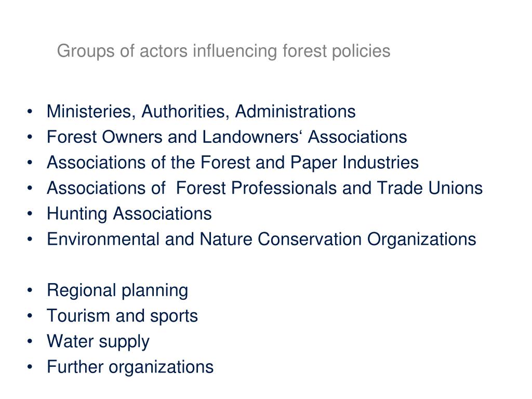This screenshot has height=399, width=532.
Task: Select the Hunting Associations bullet text
Action: [129, 214]
